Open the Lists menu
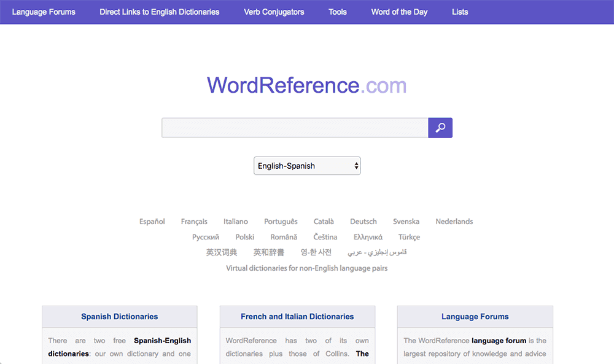 (460, 12)
